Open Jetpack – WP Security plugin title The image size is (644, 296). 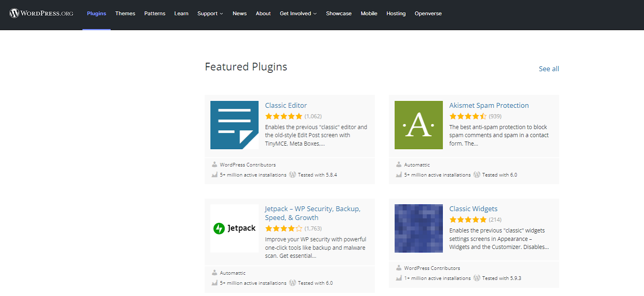pyautogui.click(x=313, y=213)
